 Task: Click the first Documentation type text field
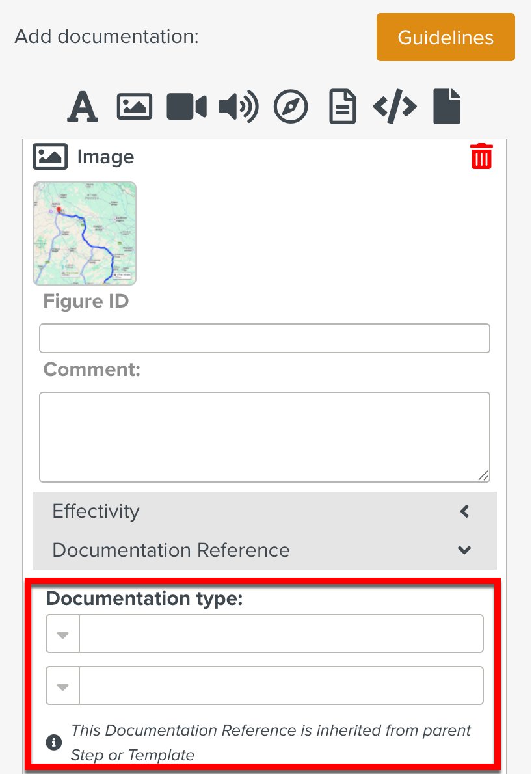281,634
